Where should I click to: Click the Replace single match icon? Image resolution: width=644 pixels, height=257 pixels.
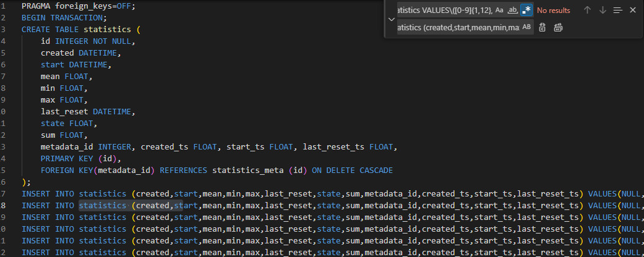(543, 27)
